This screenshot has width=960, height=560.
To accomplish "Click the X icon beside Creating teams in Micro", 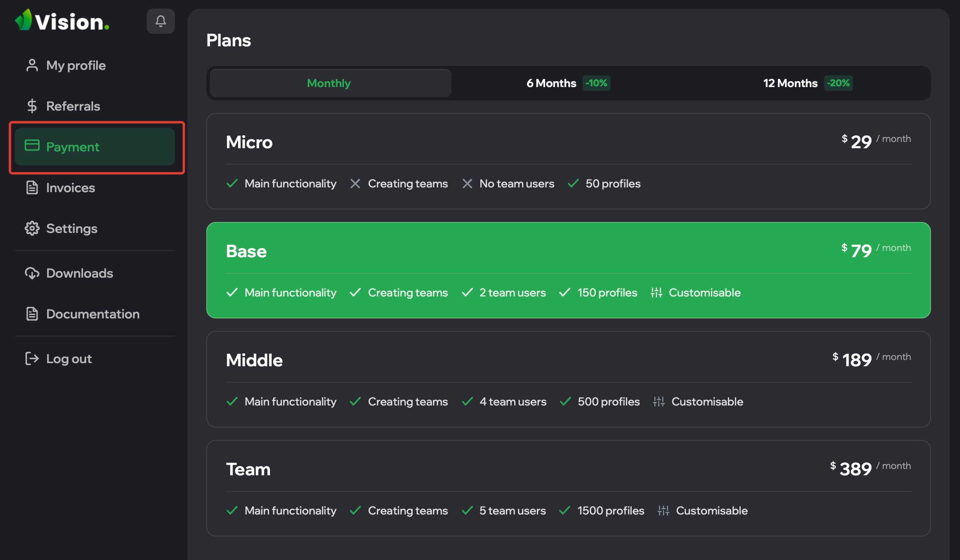I will 355,184.
